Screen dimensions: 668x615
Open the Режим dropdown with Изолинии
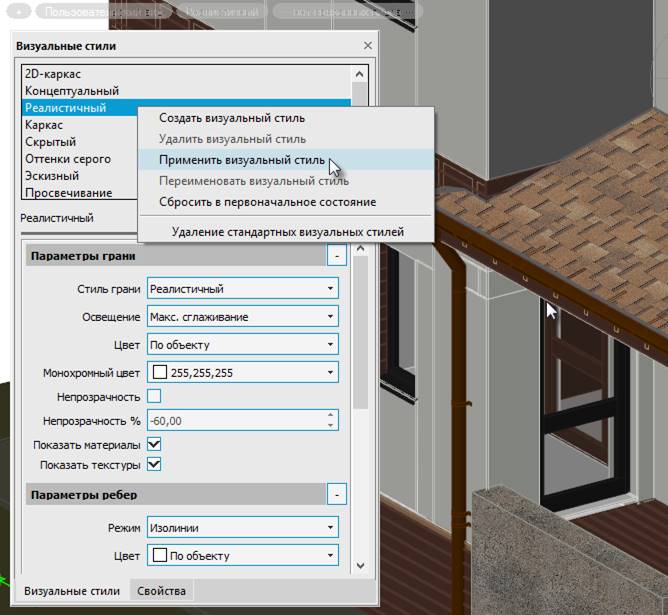pyautogui.click(x=243, y=528)
